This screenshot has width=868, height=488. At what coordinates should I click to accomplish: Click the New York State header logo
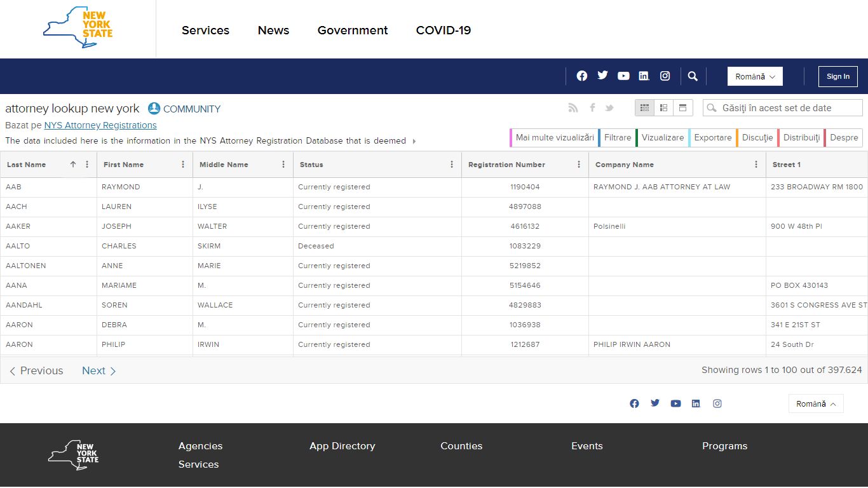(78, 28)
